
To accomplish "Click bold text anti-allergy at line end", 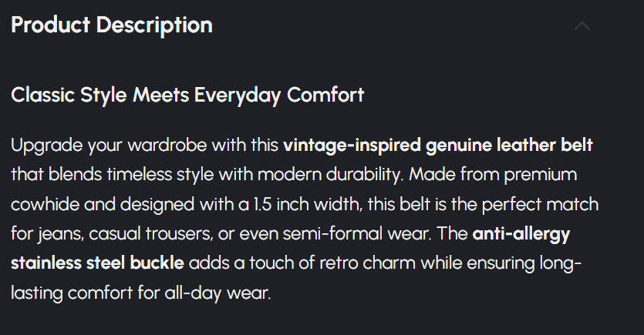I will click(x=521, y=233).
